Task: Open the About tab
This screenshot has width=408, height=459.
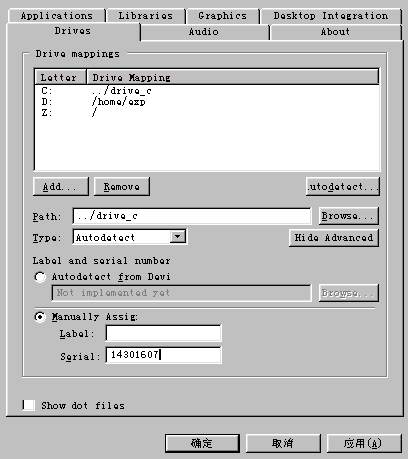Action: click(335, 32)
